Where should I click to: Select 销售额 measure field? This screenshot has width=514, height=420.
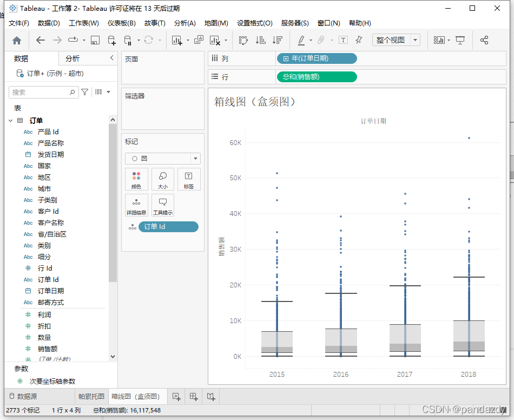coord(48,349)
